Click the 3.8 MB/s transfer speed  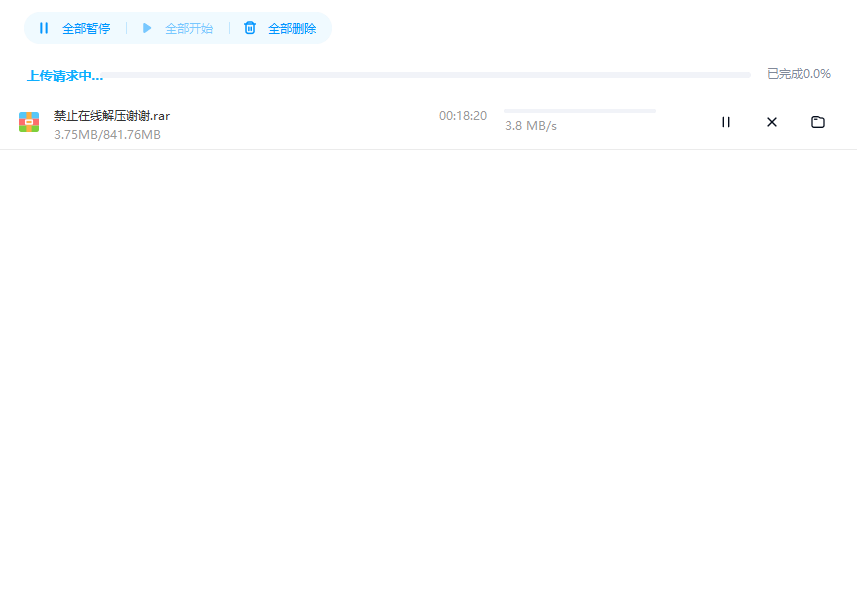point(531,126)
